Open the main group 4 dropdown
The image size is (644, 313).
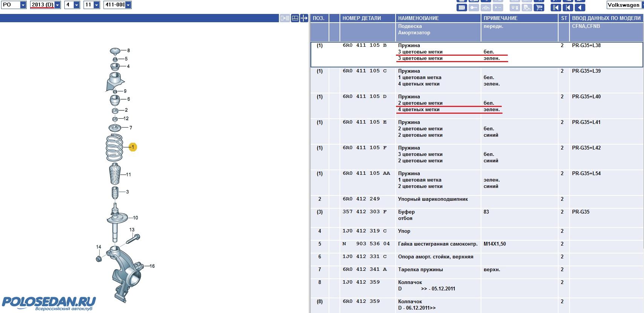76,5
